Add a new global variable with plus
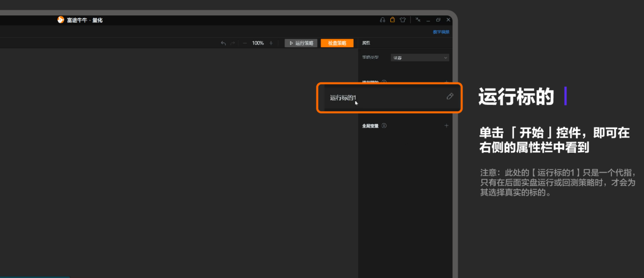 click(x=446, y=125)
